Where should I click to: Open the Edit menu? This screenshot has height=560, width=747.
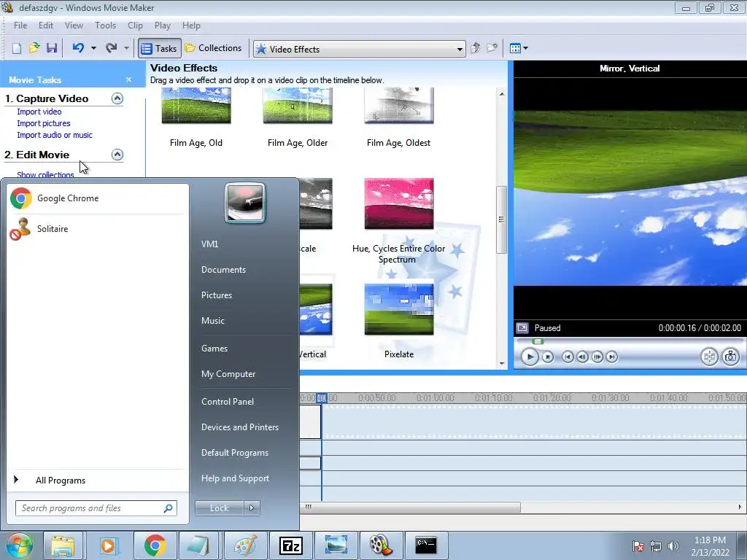coord(46,26)
